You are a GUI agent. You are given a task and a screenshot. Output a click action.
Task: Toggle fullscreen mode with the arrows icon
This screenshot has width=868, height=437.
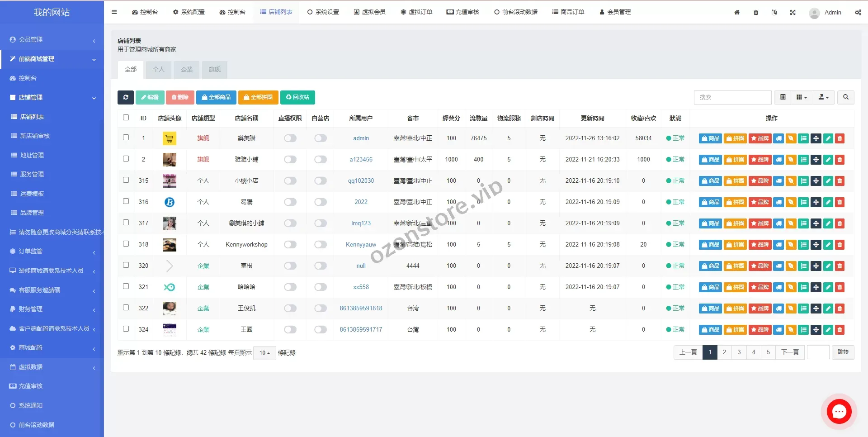click(x=793, y=12)
